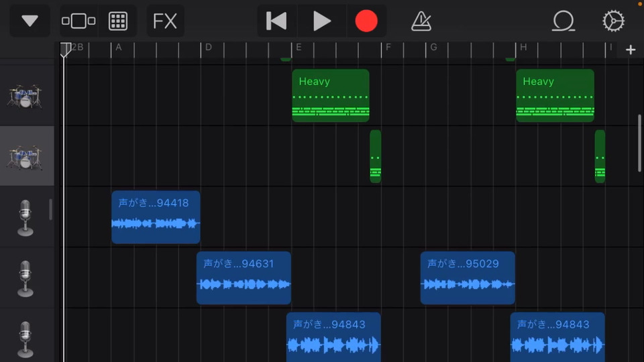Tap section marker F on ruler
The height and width of the screenshot is (362, 644).
388,47
